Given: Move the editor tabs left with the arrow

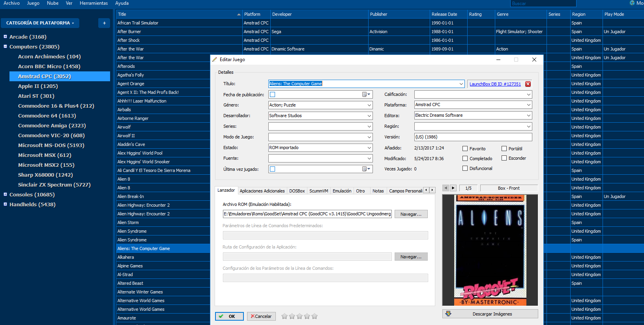Looking at the screenshot, I should 426,190.
